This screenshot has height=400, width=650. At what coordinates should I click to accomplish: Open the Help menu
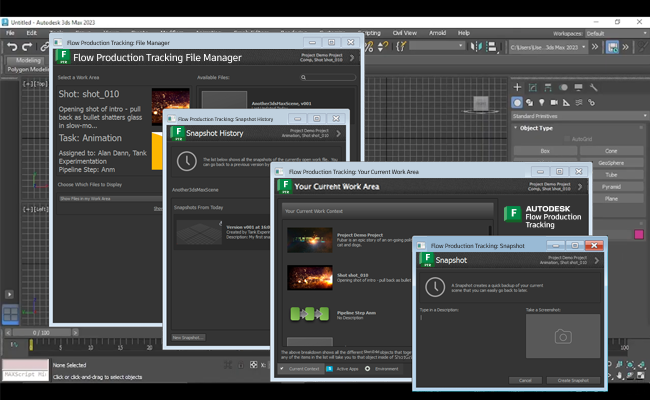(x=464, y=33)
